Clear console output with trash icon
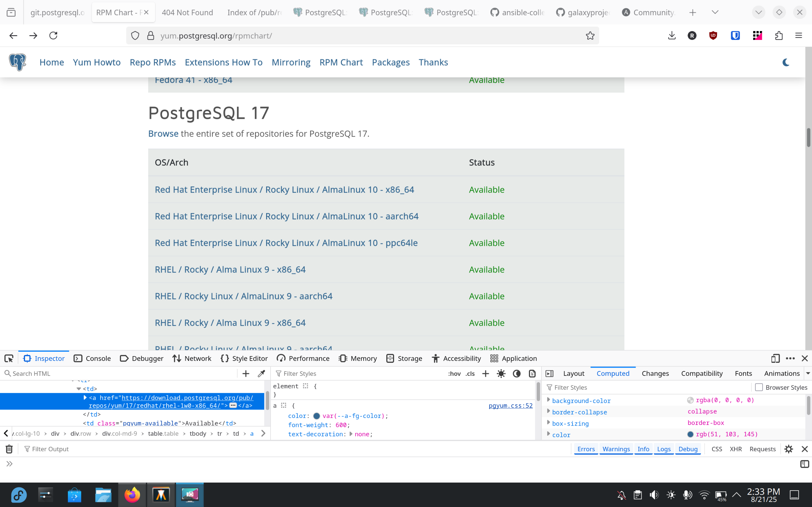The image size is (812, 507). click(9, 449)
